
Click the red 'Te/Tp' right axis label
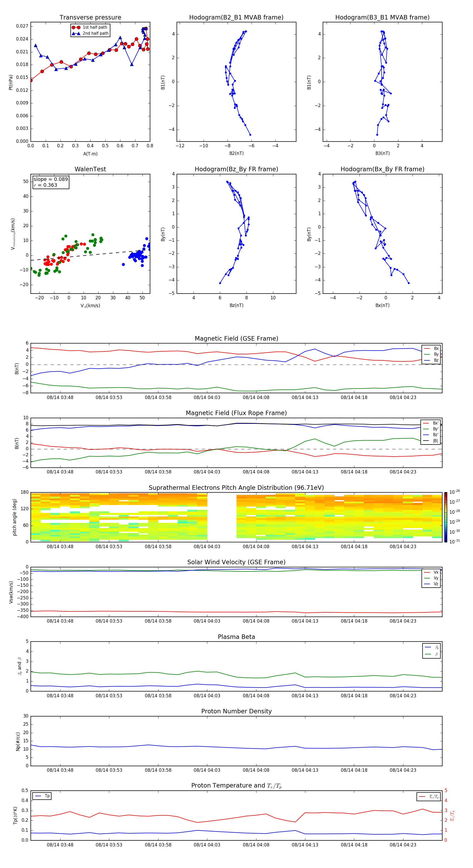pyautogui.click(x=453, y=815)
